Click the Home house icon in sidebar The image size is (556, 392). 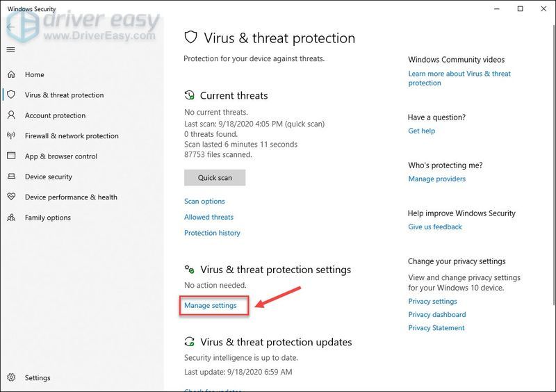(11, 74)
